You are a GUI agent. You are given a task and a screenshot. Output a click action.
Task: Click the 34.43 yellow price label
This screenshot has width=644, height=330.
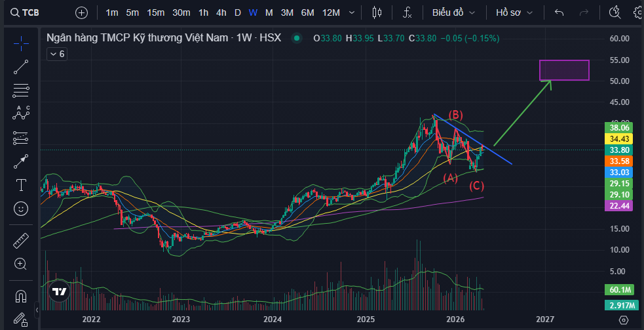[619, 138]
